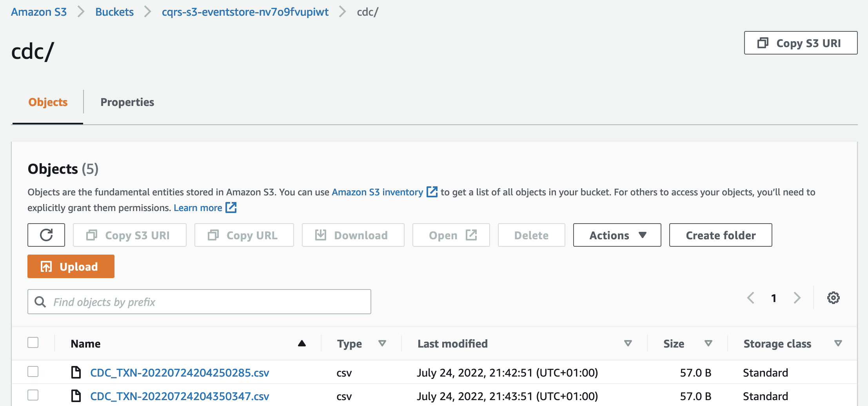Click the Copy S3 URI button at top right
868x406 pixels.
pos(801,43)
